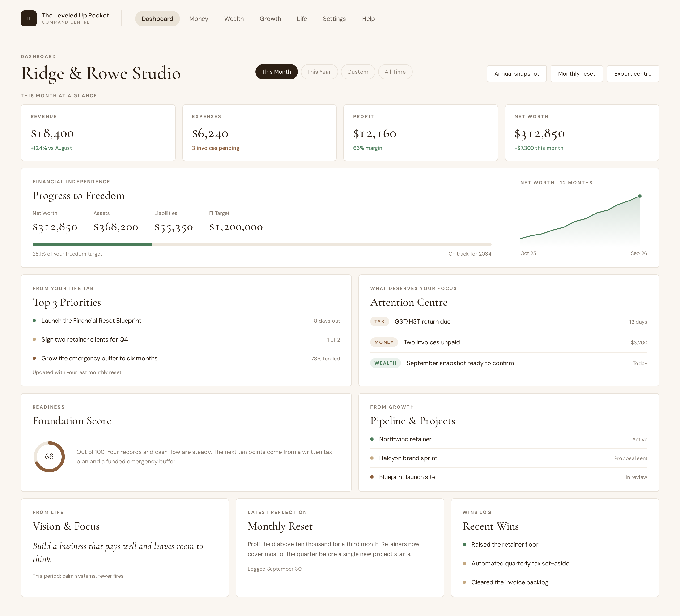
Task: Click the TL logo badge
Action: click(x=29, y=19)
